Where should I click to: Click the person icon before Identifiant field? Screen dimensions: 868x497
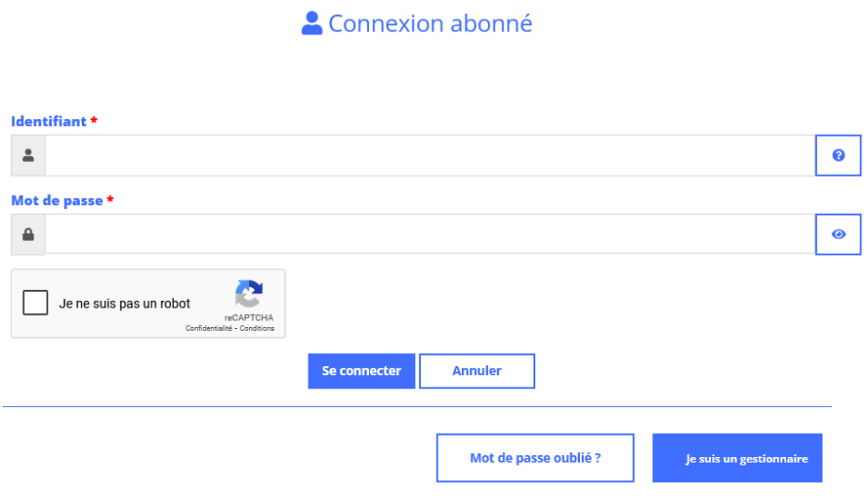28,155
